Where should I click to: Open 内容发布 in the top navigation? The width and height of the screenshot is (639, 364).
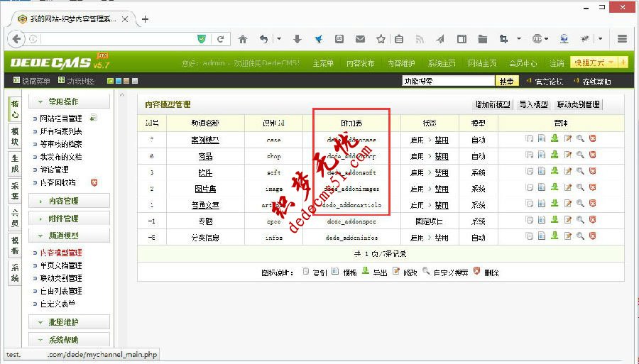pyautogui.click(x=360, y=63)
